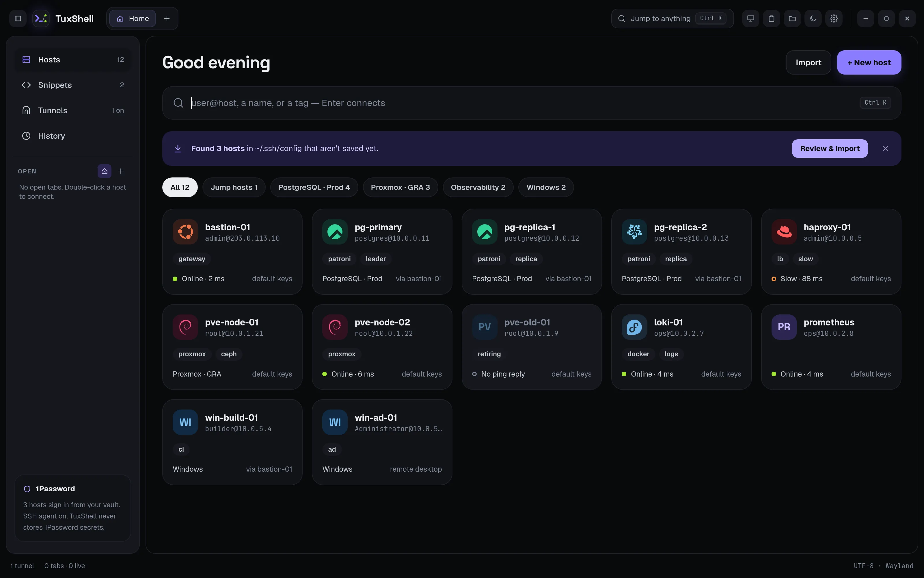
Task: Open the clipboard icon in title bar
Action: pos(771,18)
